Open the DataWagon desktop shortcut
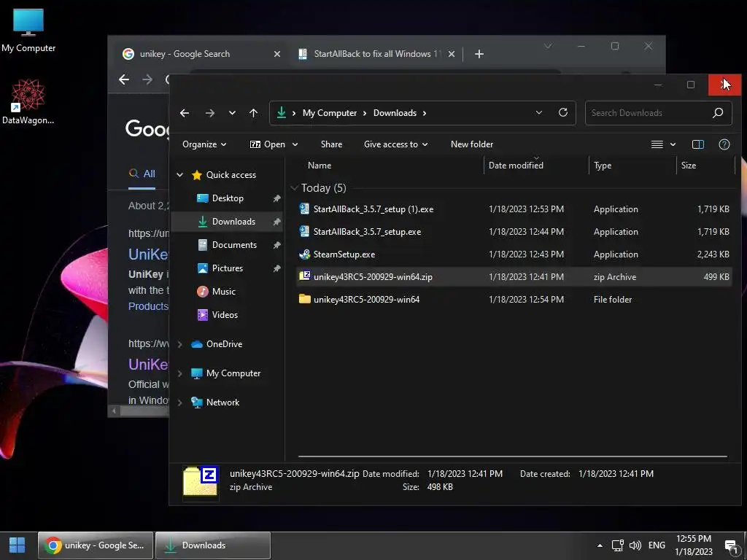The image size is (747, 560). click(x=28, y=101)
